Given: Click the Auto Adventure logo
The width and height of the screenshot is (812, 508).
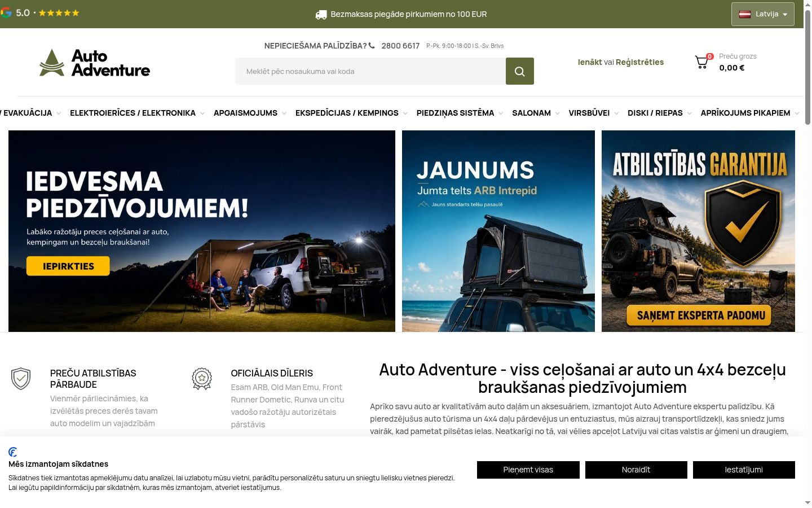Looking at the screenshot, I should 95,63.
